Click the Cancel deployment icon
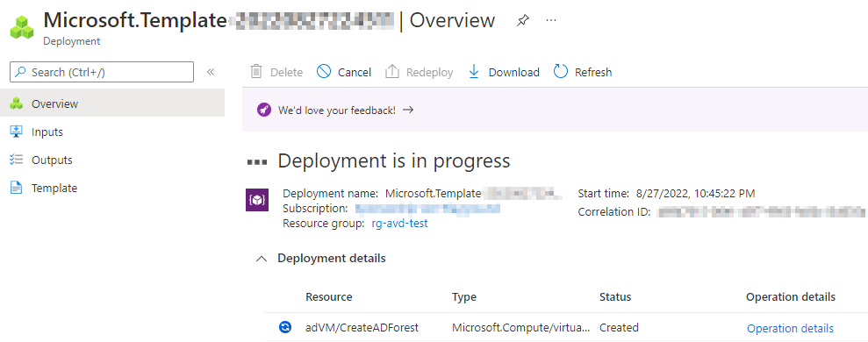This screenshot has height=342, width=868. [x=324, y=72]
